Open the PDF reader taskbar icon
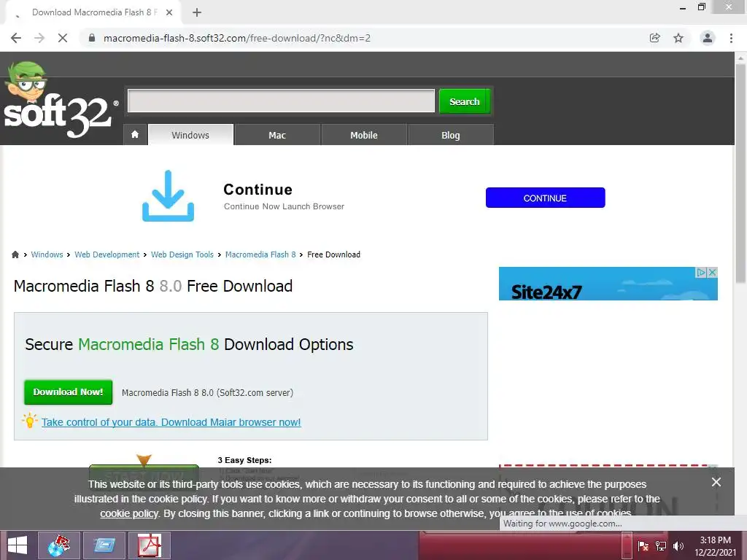This screenshot has height=560, width=747. click(x=150, y=545)
